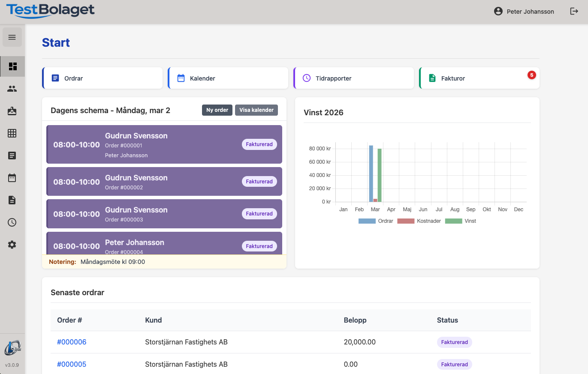Open the Kalender shortcut card
The height and width of the screenshot is (374, 588).
tap(228, 78)
